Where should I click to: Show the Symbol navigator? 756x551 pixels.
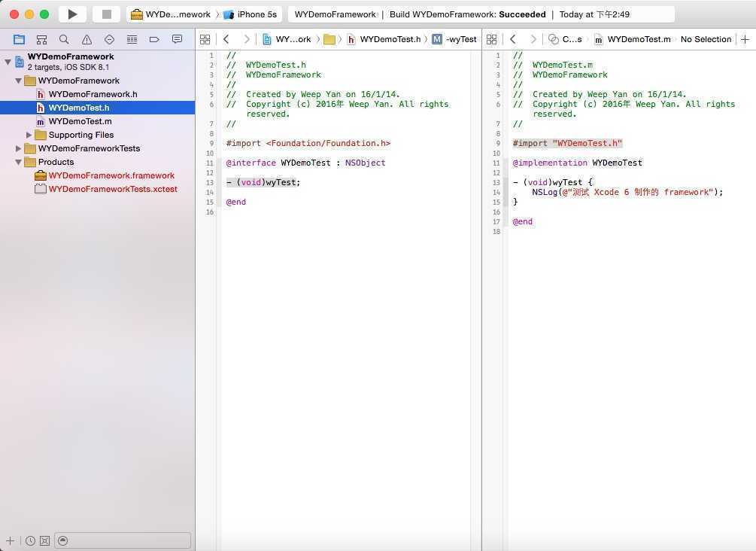42,40
